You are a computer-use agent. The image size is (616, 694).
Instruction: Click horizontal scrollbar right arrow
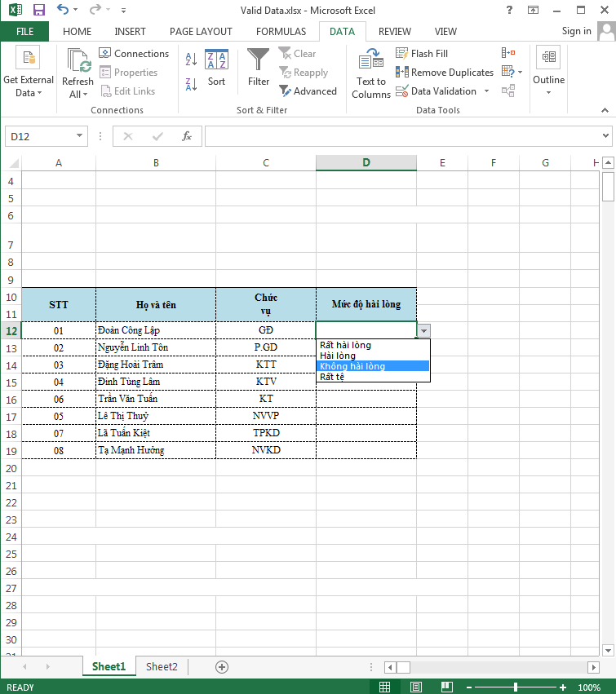point(593,667)
